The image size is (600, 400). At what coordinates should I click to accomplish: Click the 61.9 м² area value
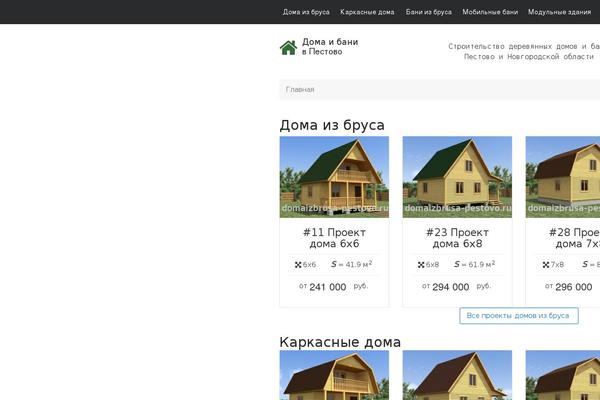point(482,264)
